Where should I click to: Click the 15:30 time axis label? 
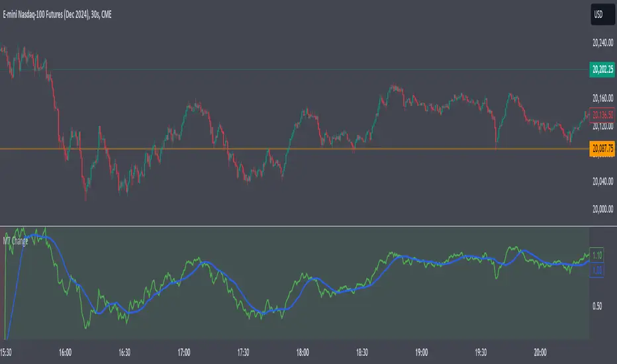point(11,353)
